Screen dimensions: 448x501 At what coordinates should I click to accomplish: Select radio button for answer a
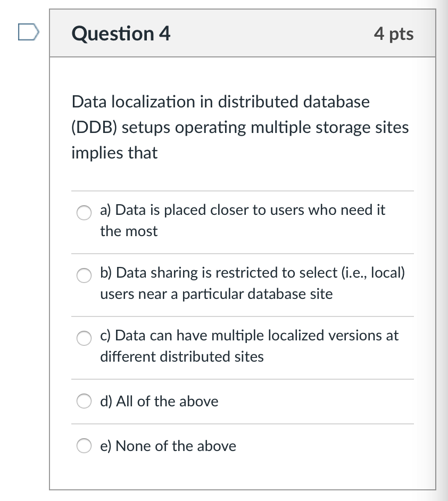click(84, 213)
